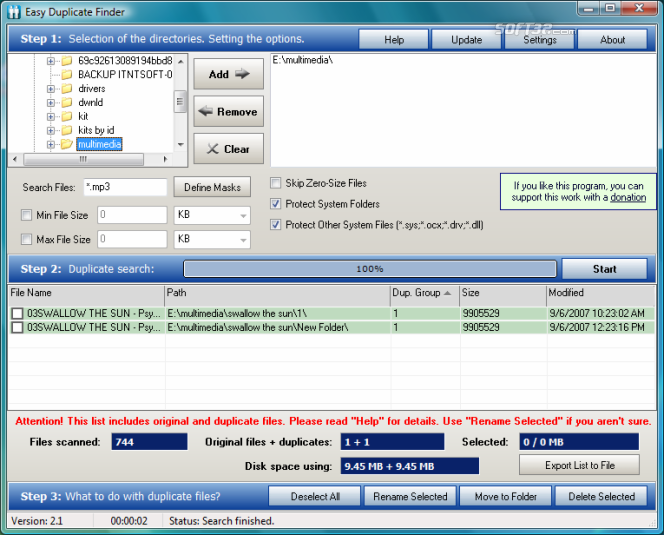Screen dimensions: 664x535
Task: Expand the kit folder node
Action: (51, 116)
